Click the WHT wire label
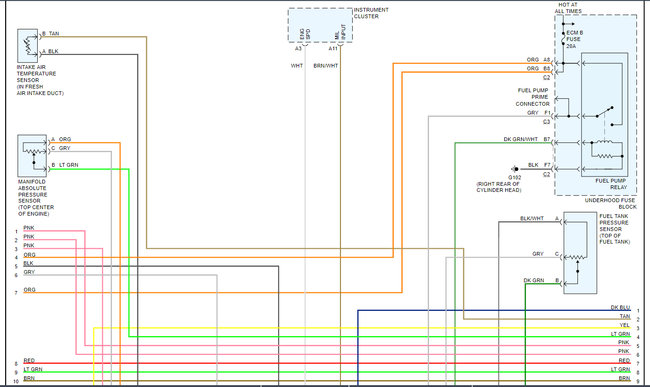The image size is (650, 387). [297, 65]
